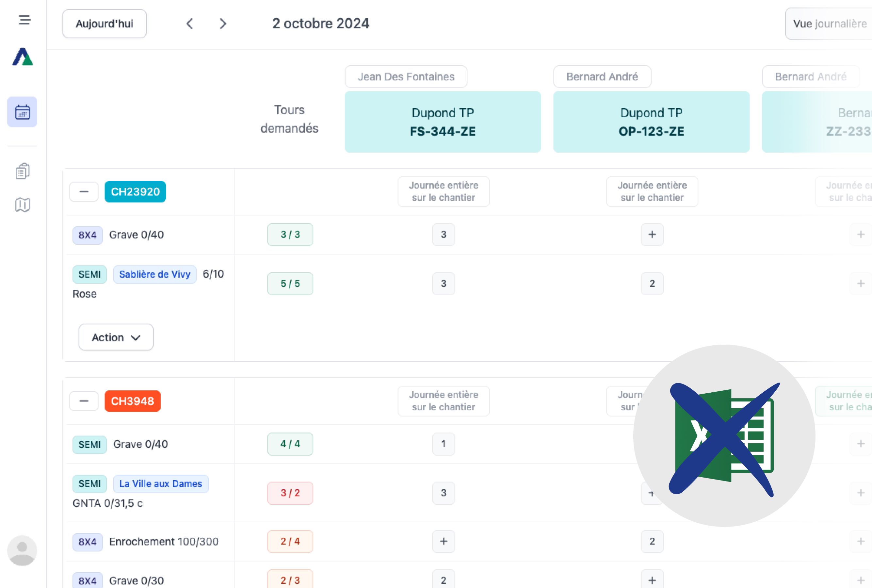
Task: Open the Action dropdown under CH23920
Action: tap(116, 337)
